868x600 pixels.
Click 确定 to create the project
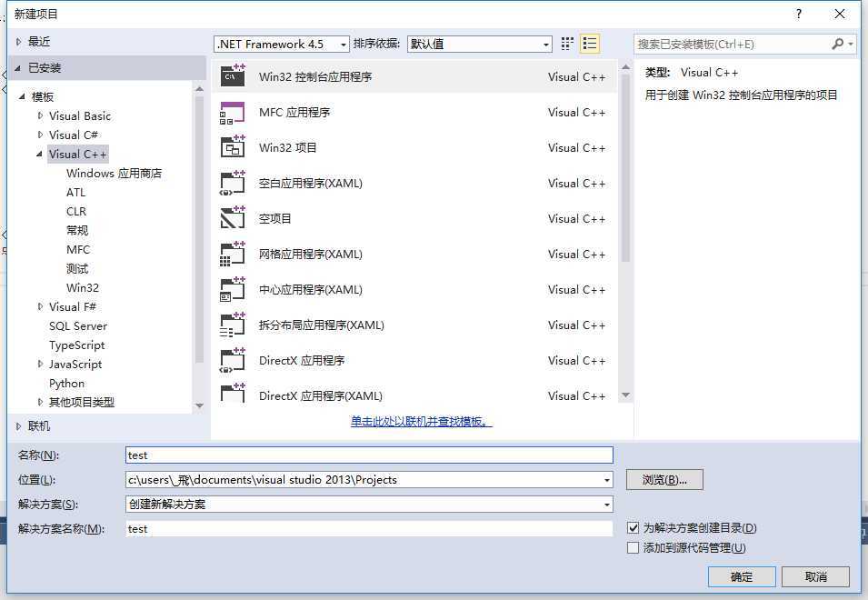tap(742, 576)
